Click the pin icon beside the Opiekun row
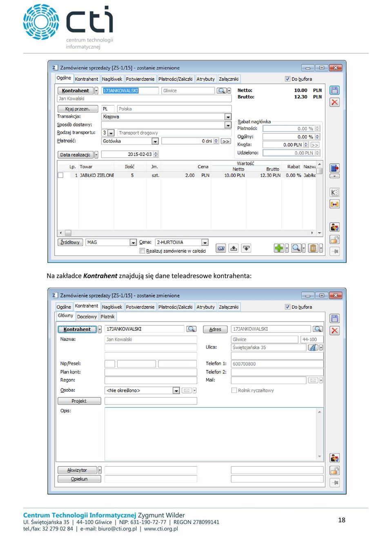Viewport: 392px width, 536px height. [334, 483]
